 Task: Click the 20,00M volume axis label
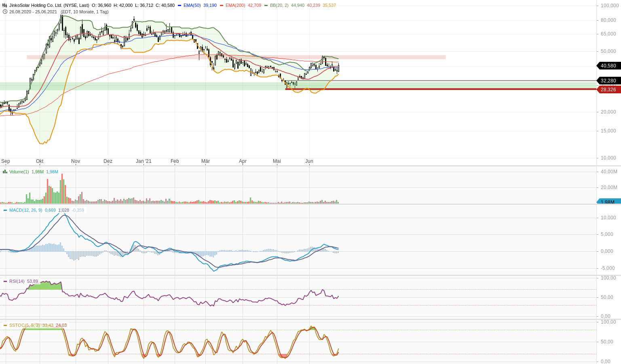(x=609, y=187)
